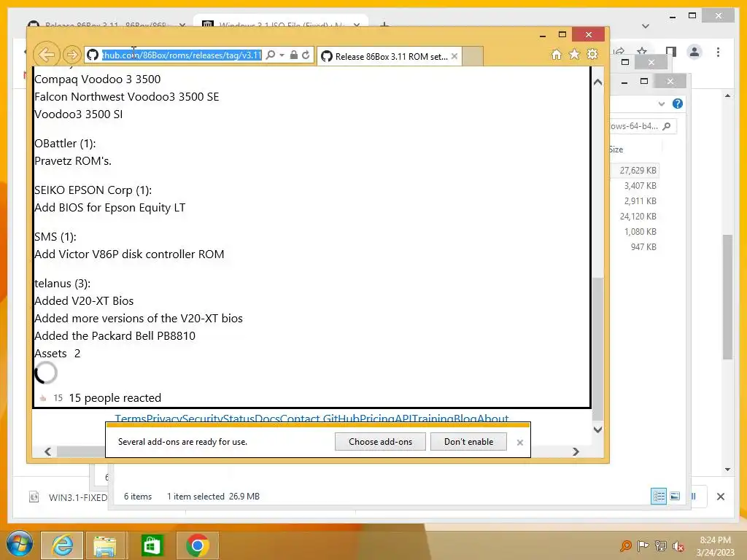The width and height of the screenshot is (747, 560).
Task: Click the down arrow of IE vertical scrollbar
Action: click(598, 429)
